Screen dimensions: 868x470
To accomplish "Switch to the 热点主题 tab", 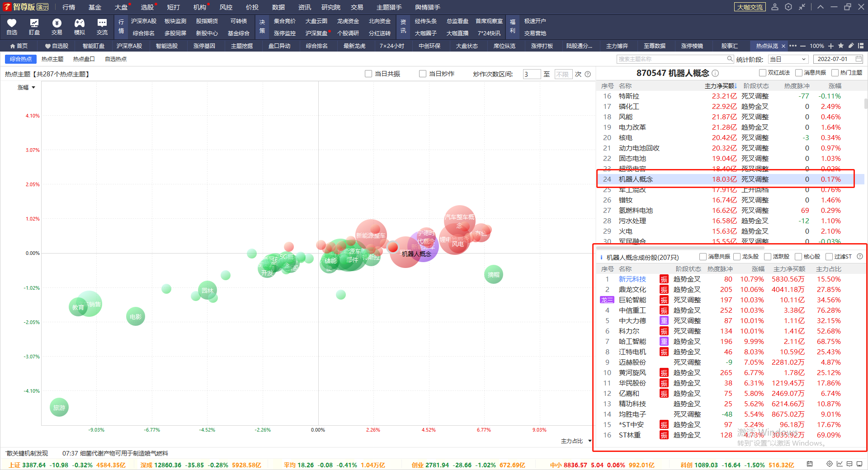I will pyautogui.click(x=52, y=59).
